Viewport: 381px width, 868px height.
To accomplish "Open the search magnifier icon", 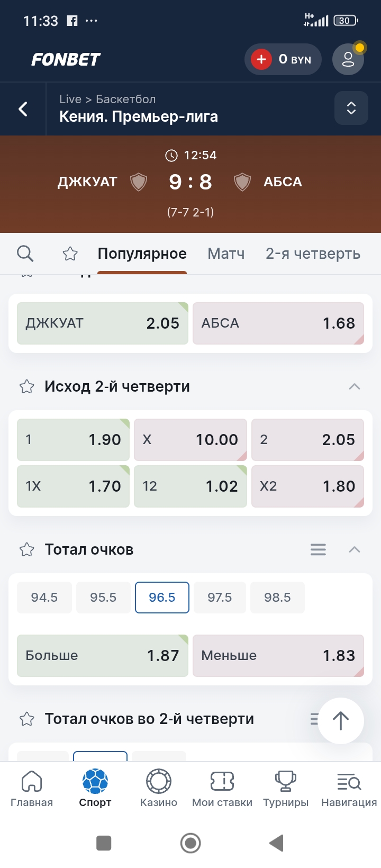I will [25, 254].
